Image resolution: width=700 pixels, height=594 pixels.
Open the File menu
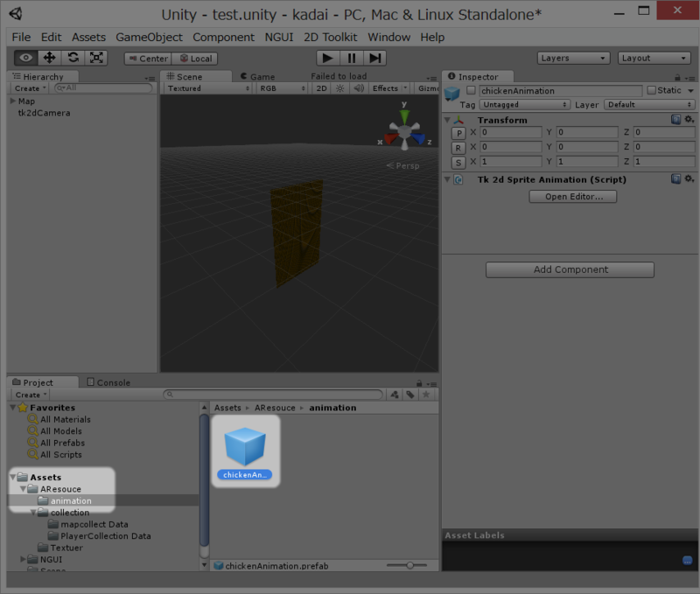pyautogui.click(x=21, y=37)
